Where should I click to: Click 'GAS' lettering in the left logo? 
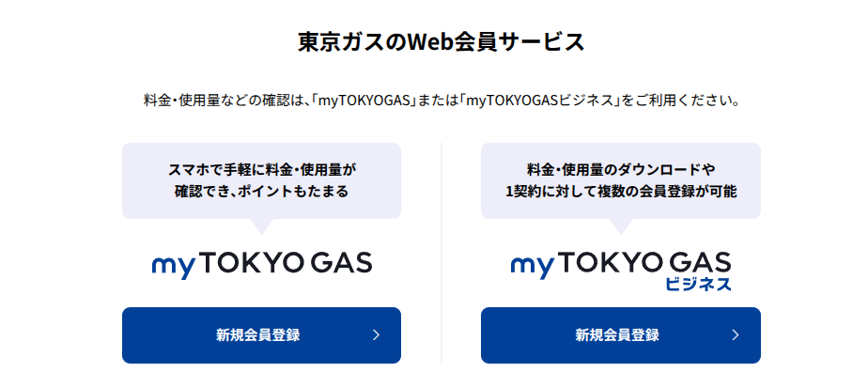click(x=342, y=264)
